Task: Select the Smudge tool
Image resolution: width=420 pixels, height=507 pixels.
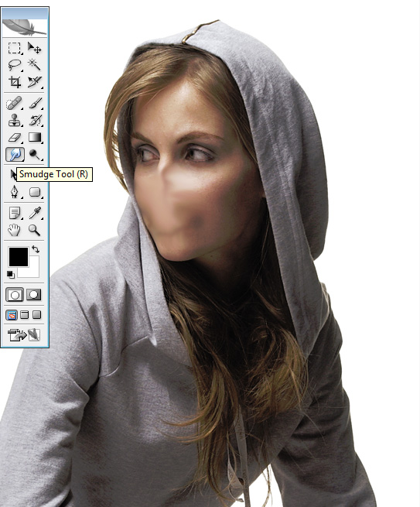Action: coord(15,154)
